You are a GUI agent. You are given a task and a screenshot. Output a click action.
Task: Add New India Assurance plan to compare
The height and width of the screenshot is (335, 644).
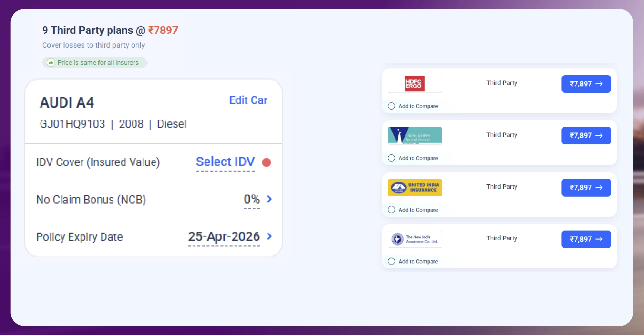(392, 261)
